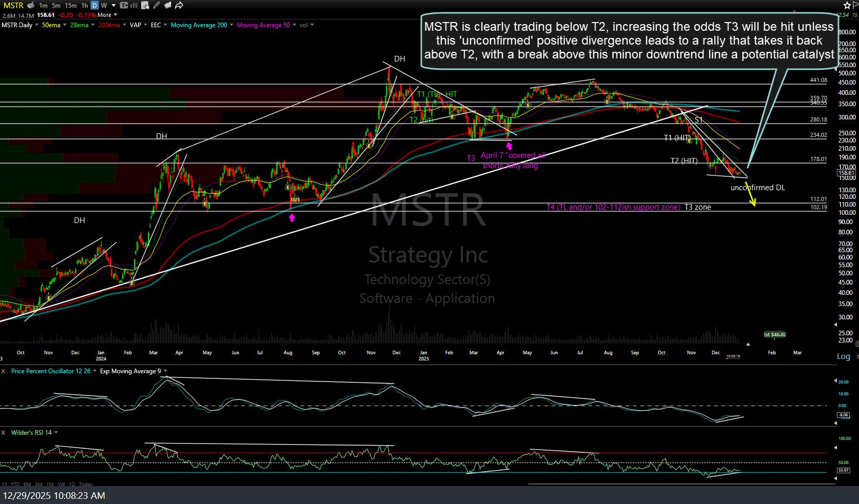The image size is (859, 504).
Task: Expand the More quote details dropdown
Action: point(107,15)
